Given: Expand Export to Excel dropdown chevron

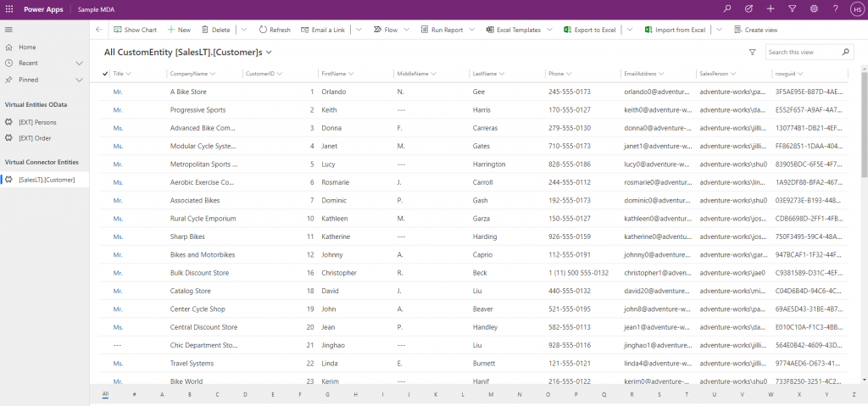Looking at the screenshot, I should point(630,30).
